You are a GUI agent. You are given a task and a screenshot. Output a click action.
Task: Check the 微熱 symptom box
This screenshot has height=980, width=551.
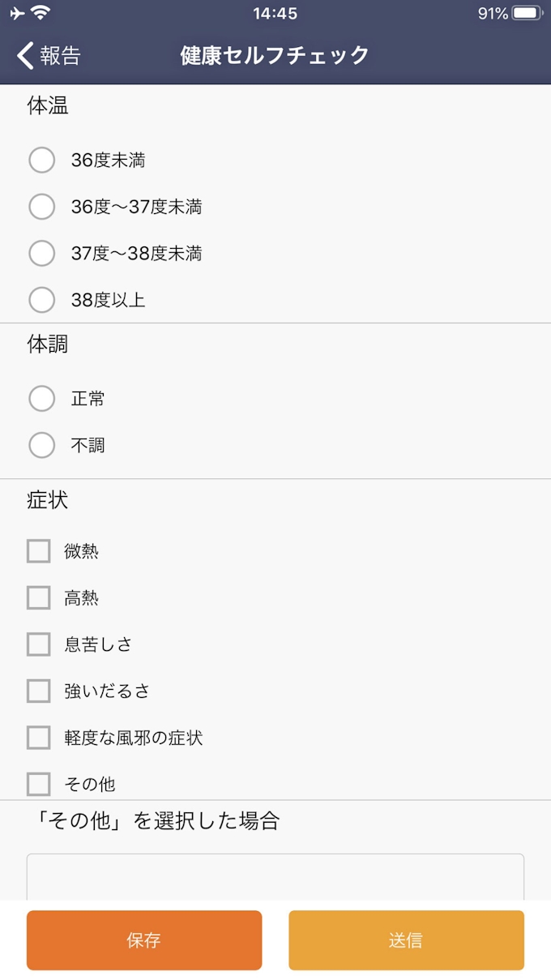pyautogui.click(x=39, y=551)
